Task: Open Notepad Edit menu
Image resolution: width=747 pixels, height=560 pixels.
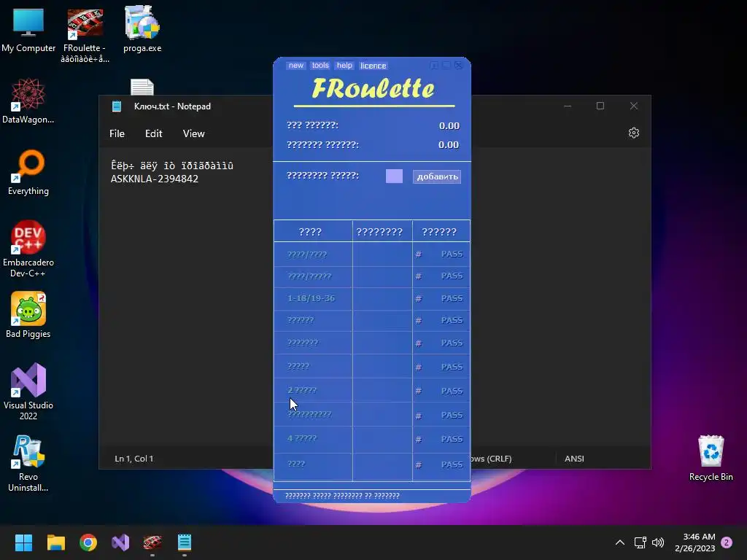Action: point(153,134)
